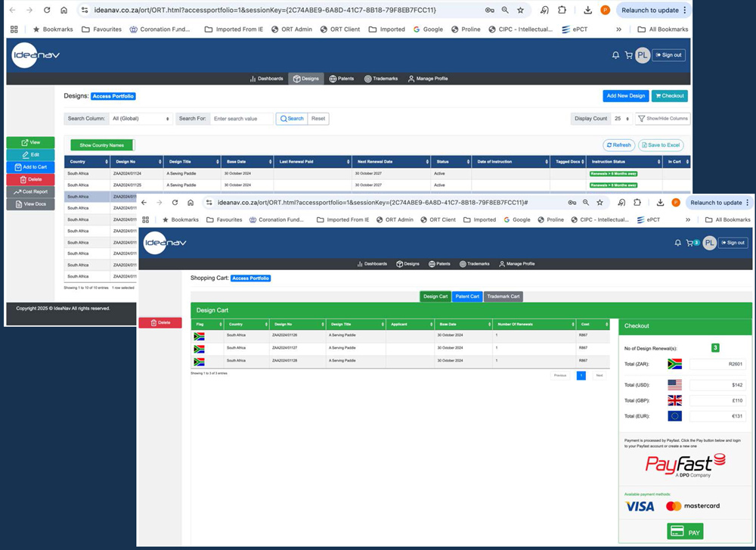Open Designs menu in front window
Viewport: 756px width, 550px height.
click(x=408, y=264)
